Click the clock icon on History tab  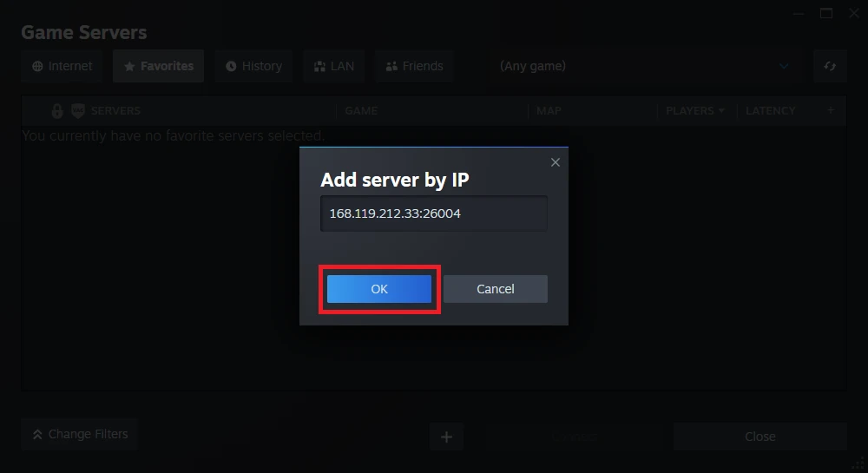(231, 66)
